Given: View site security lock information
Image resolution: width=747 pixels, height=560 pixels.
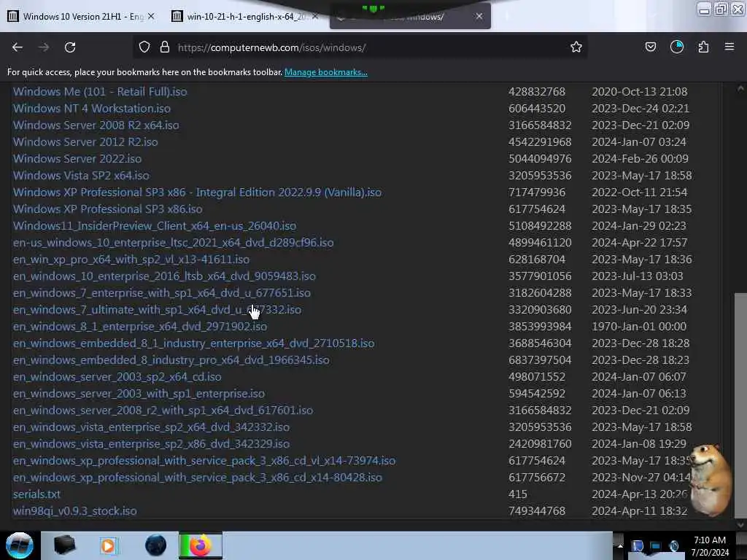Looking at the screenshot, I should click(165, 47).
